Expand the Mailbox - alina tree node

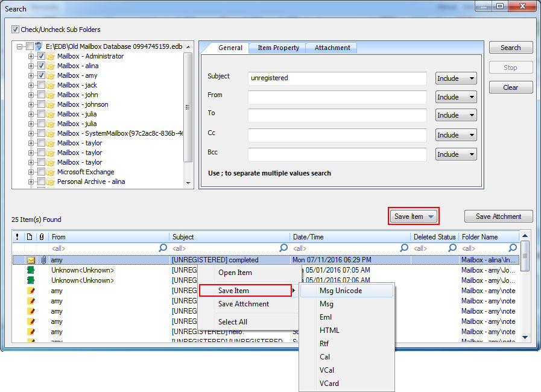31,66
